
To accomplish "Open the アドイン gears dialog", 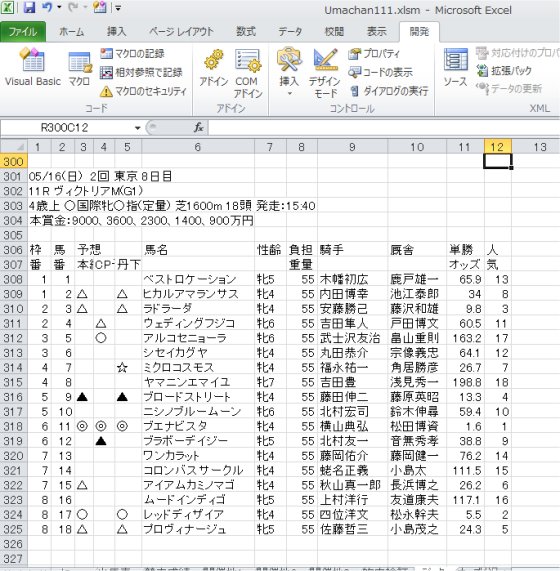I will [x=213, y=68].
